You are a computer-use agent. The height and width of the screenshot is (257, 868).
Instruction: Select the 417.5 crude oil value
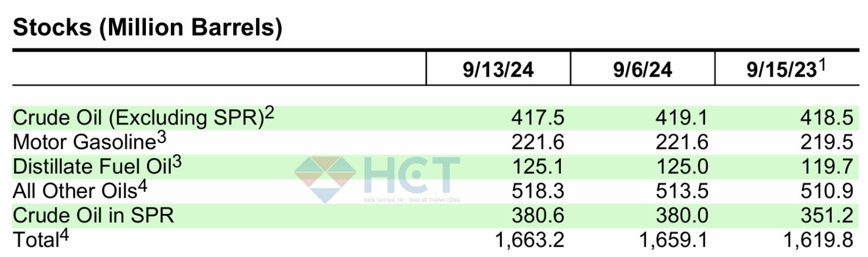[x=538, y=117]
